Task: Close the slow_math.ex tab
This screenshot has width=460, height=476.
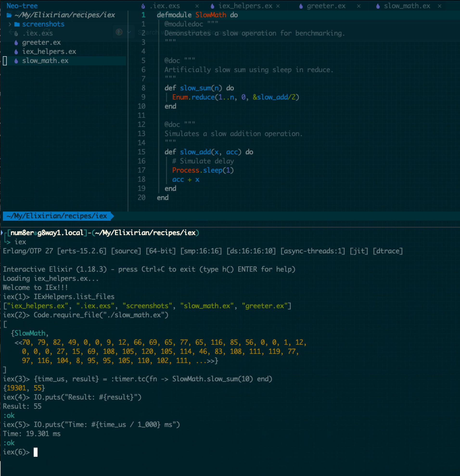Action: pyautogui.click(x=440, y=6)
